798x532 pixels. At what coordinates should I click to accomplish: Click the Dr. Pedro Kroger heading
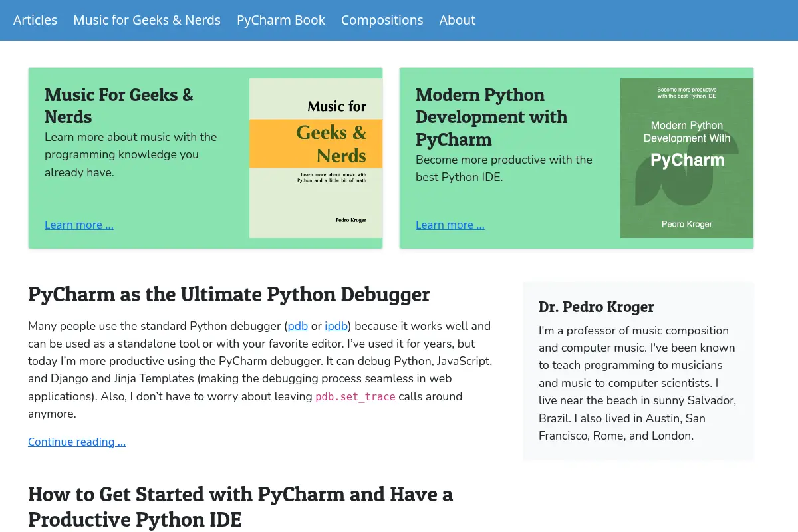click(597, 307)
